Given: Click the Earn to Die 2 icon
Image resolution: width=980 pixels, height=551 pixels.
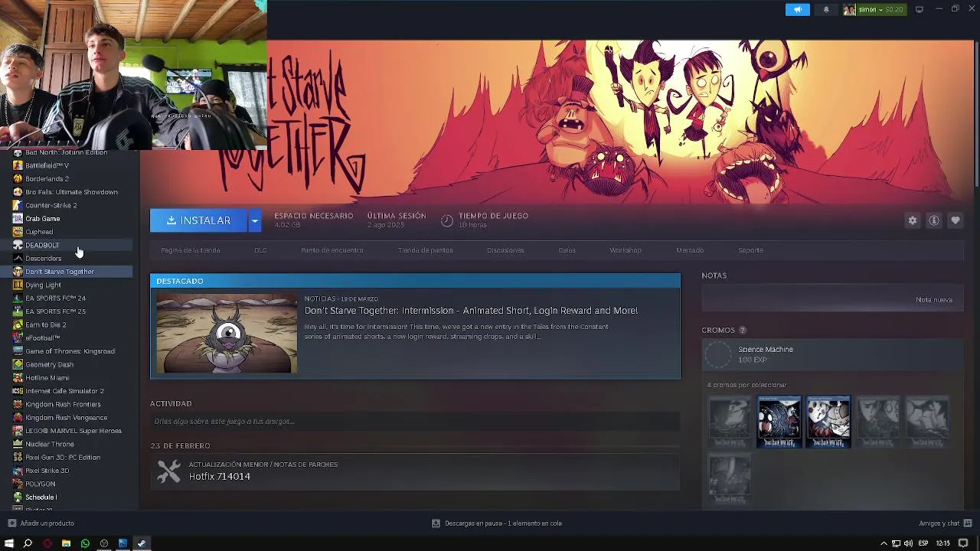Looking at the screenshot, I should [x=18, y=324].
